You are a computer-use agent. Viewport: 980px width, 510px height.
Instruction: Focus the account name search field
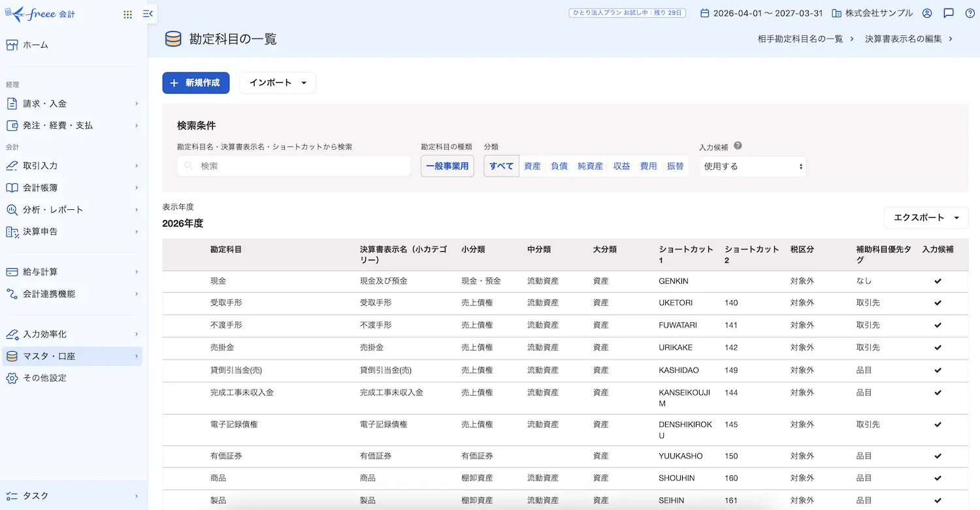[x=294, y=166]
